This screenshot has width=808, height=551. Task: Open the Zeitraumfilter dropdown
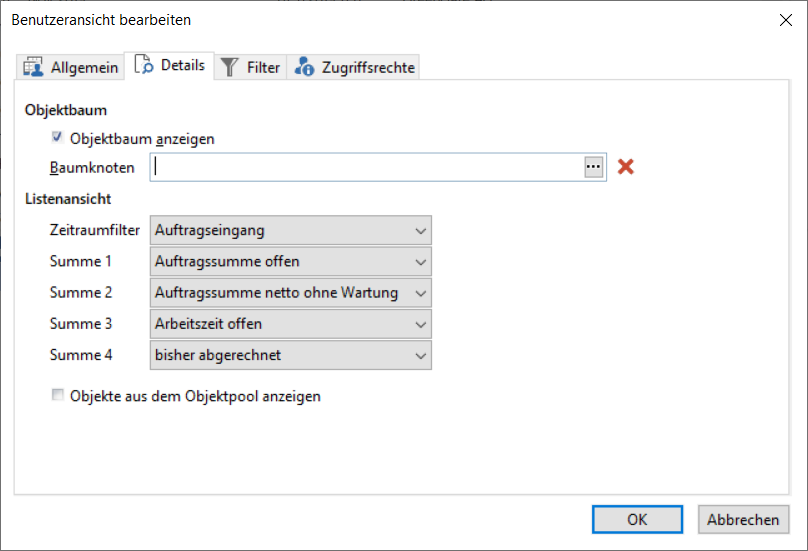coord(291,230)
